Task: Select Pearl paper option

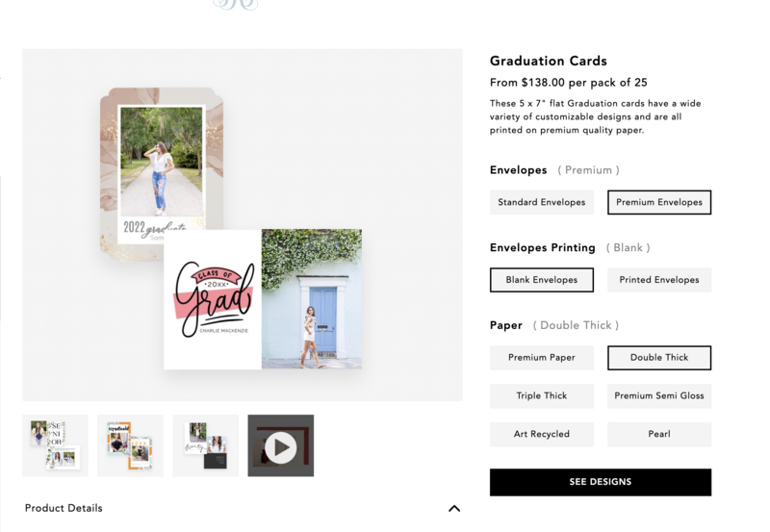Action: [x=659, y=434]
